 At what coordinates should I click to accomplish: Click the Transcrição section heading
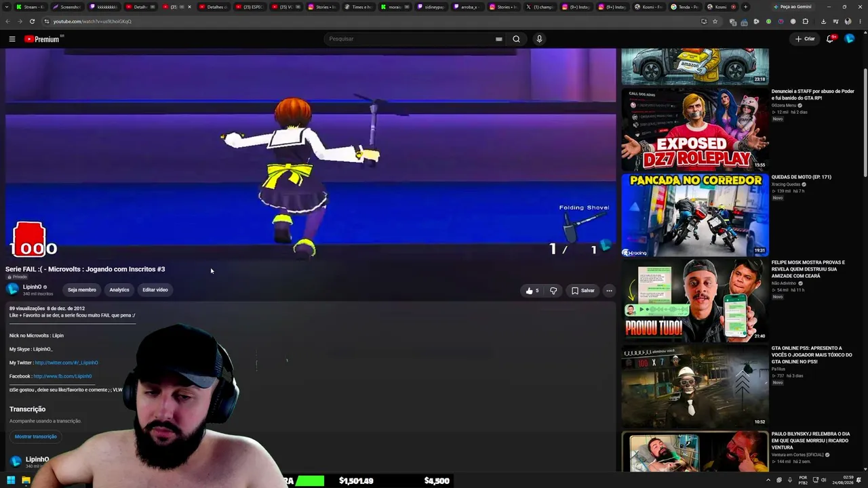28,409
